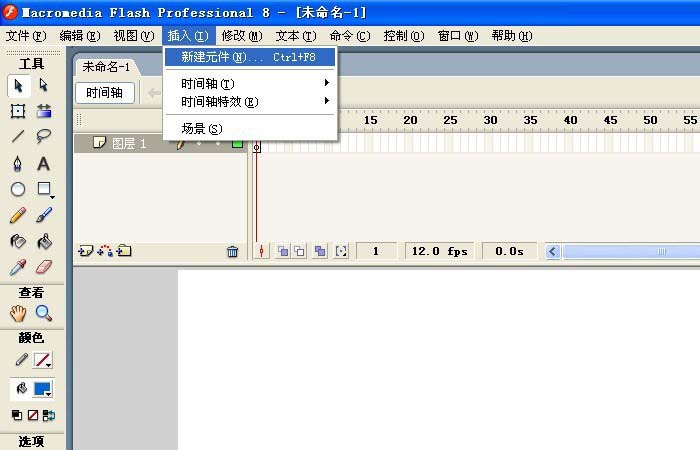Click the Flash application logo icon
This screenshot has height=450, width=700.
coord(10,12)
